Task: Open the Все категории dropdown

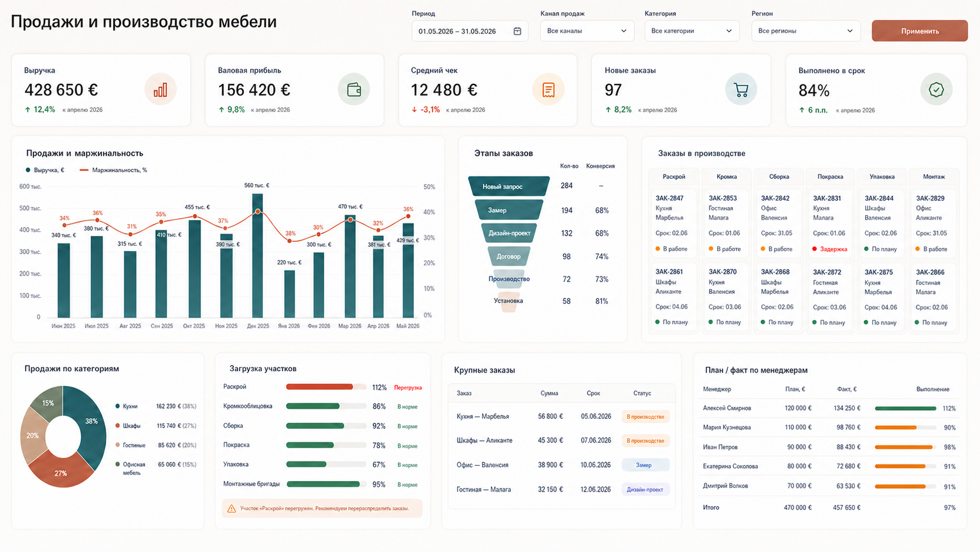Action: pos(692,31)
